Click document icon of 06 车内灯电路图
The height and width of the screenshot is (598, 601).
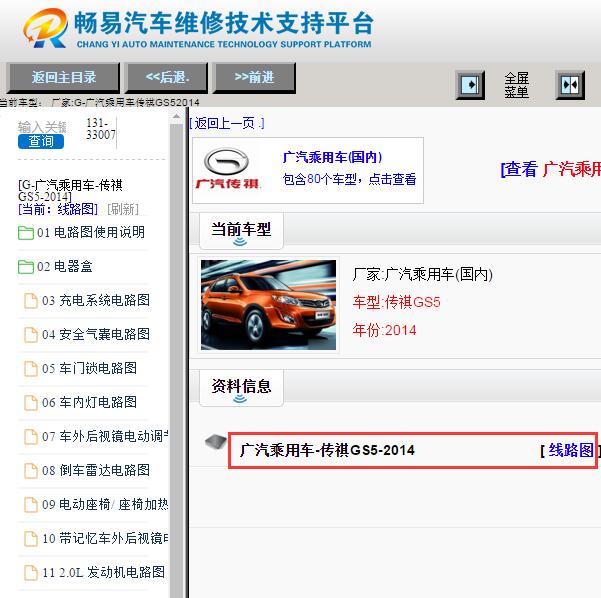pos(31,403)
